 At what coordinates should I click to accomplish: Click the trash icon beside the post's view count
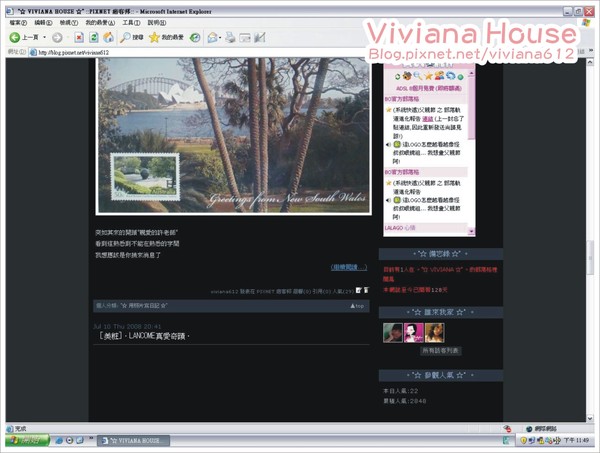click(x=366, y=290)
